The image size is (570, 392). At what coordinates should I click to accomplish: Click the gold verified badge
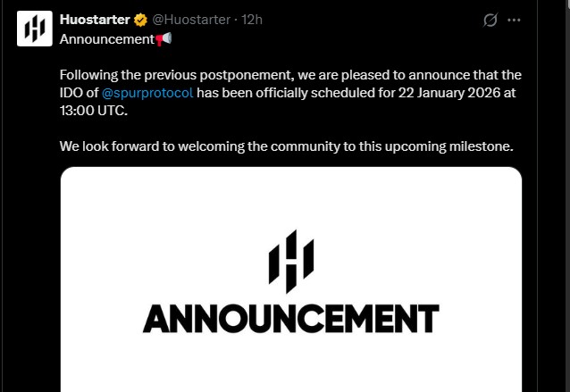point(141,20)
